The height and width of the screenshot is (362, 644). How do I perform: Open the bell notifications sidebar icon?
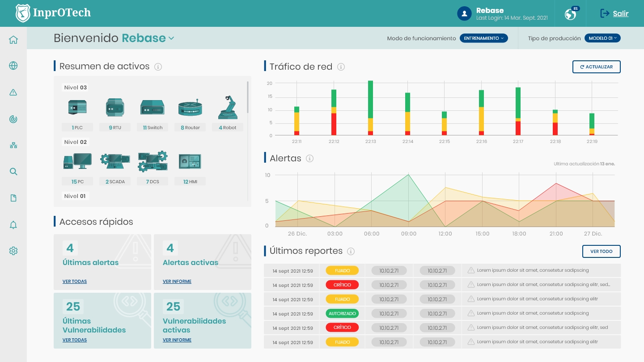pyautogui.click(x=13, y=225)
